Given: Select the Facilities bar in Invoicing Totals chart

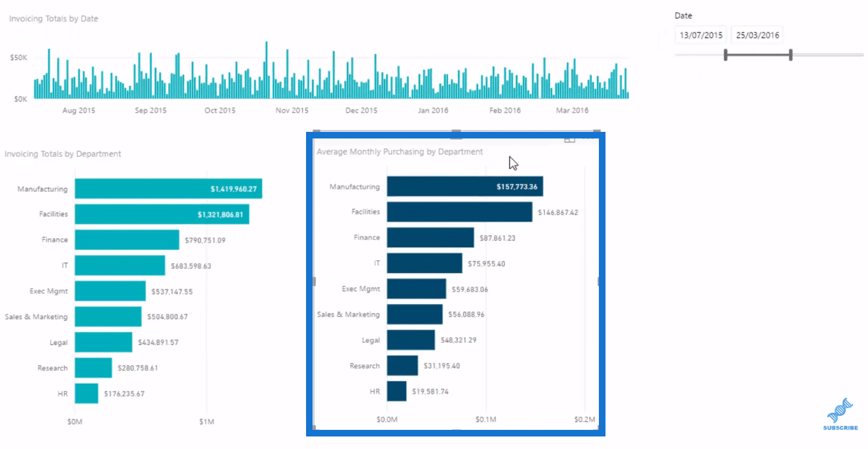Looking at the screenshot, I should coord(162,214).
